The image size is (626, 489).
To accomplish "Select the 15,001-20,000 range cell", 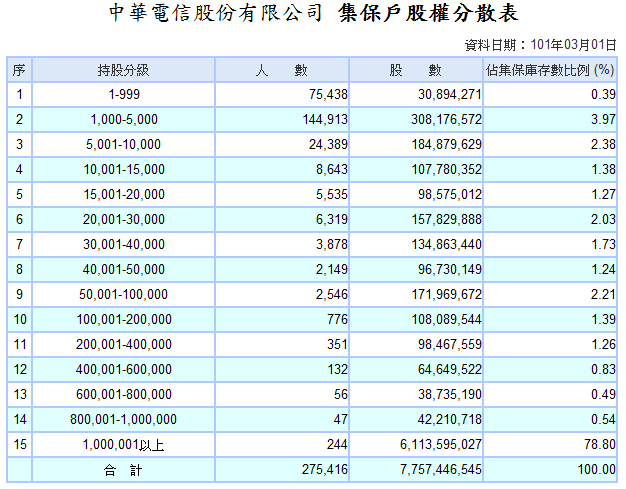I will pos(124,194).
